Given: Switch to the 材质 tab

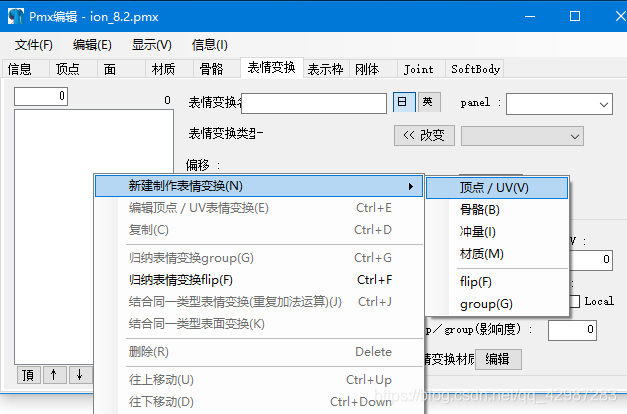Looking at the screenshot, I should [169, 69].
